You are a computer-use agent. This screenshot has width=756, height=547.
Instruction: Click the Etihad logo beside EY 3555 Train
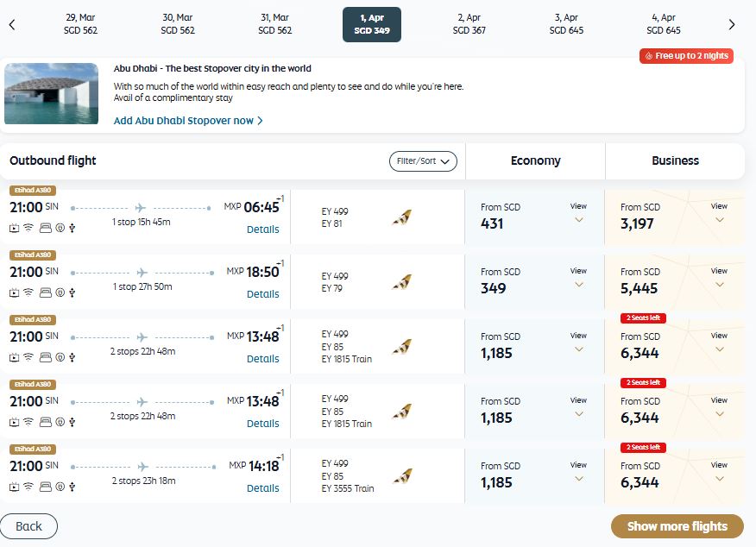[x=401, y=476]
